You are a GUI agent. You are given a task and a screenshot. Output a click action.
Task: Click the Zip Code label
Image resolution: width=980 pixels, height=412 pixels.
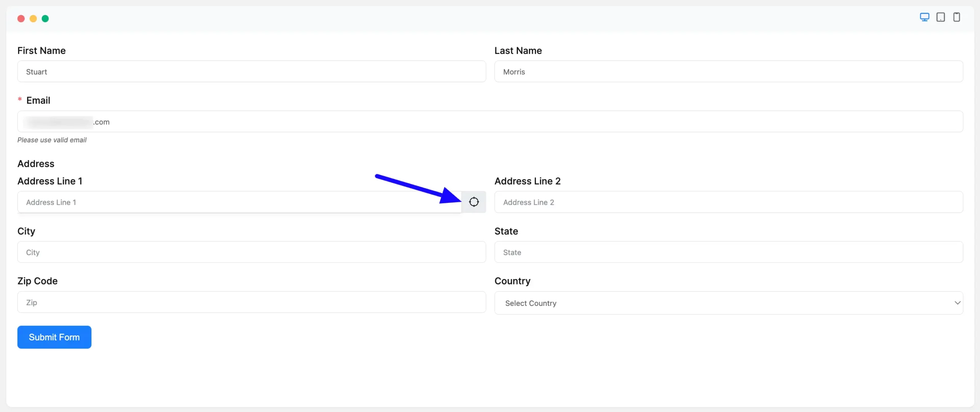[38, 281]
